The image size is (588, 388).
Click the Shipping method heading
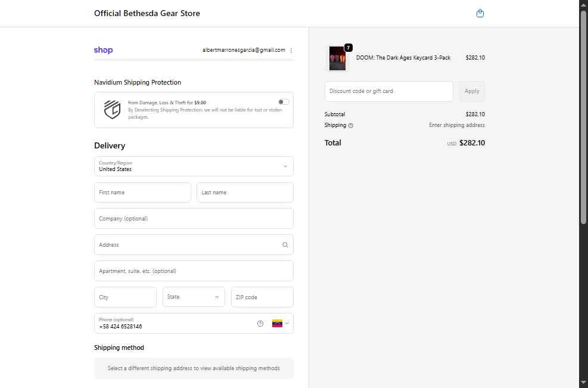[x=119, y=348]
